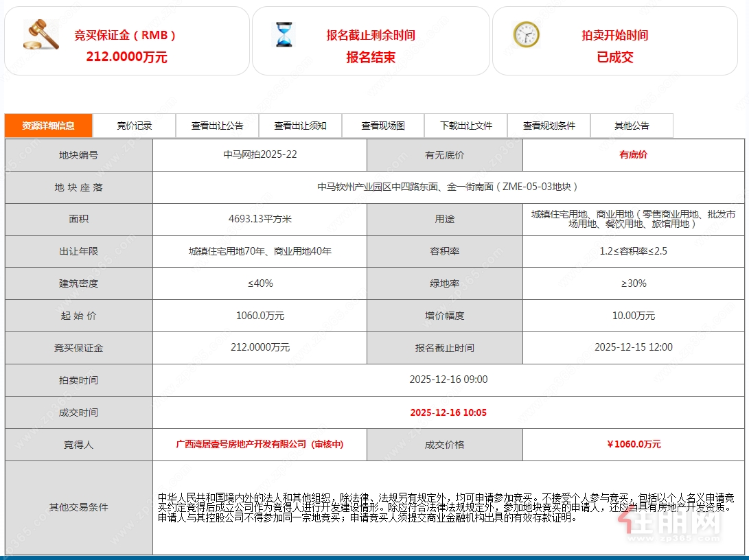749x560 pixels.
Task: Click the hourglass icon for 报名截止剩余时间
Action: point(282,33)
